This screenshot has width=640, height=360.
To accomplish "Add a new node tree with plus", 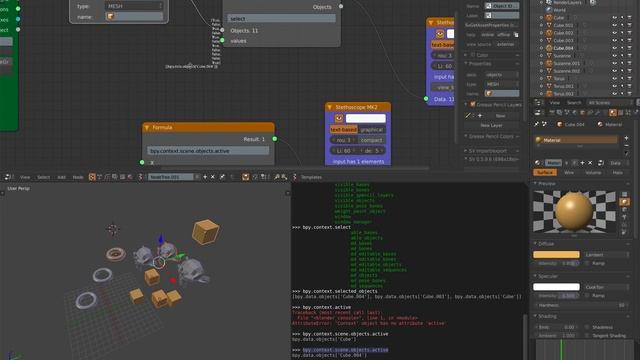I will point(205,177).
